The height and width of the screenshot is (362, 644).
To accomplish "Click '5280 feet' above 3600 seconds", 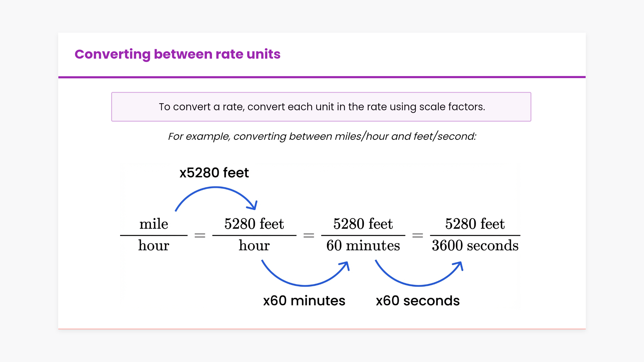I will [475, 224].
